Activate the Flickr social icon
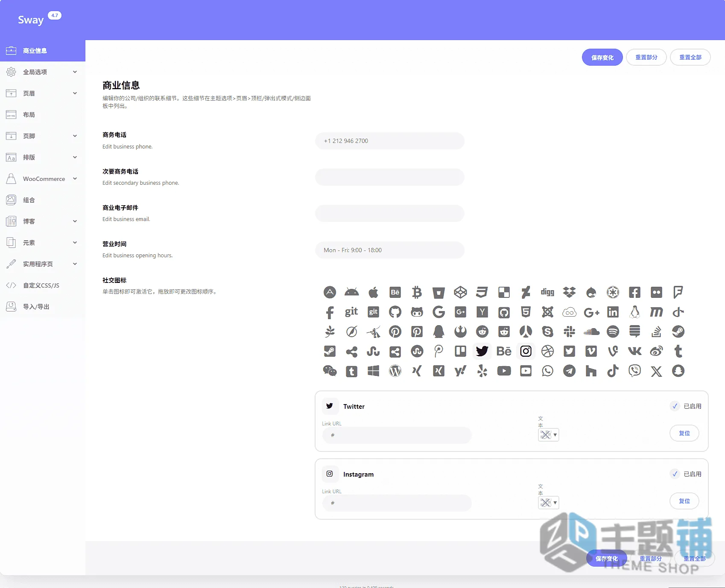The width and height of the screenshot is (725, 588). 656,292
